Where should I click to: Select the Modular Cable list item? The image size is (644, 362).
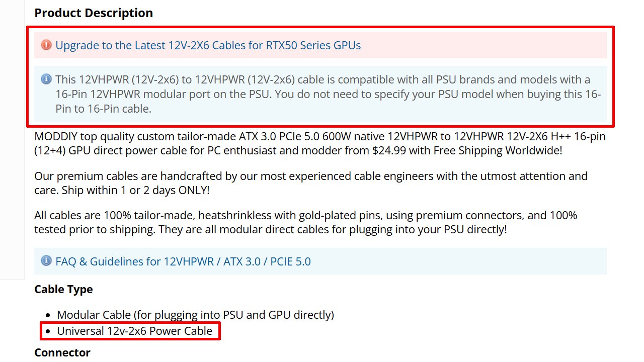[x=195, y=315]
